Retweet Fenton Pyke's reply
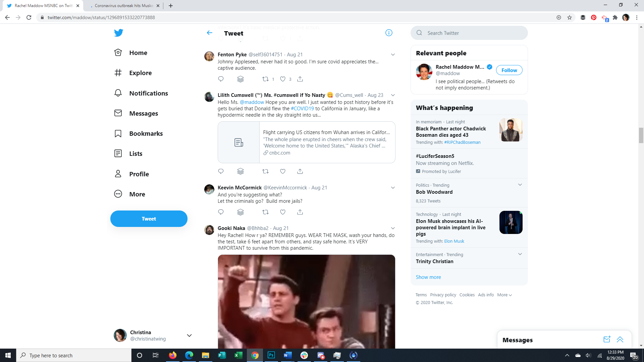The width and height of the screenshot is (644, 362). [265, 79]
